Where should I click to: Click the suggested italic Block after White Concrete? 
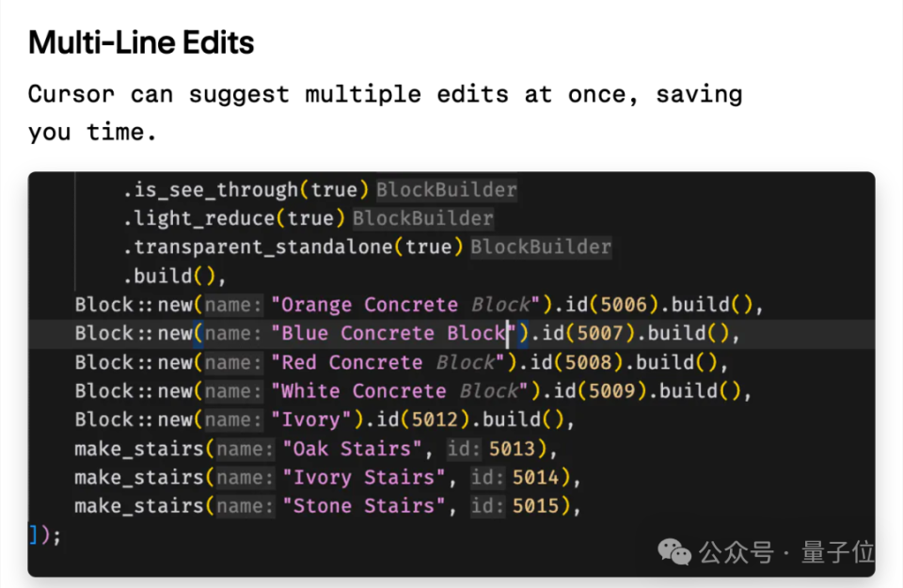[x=489, y=391]
